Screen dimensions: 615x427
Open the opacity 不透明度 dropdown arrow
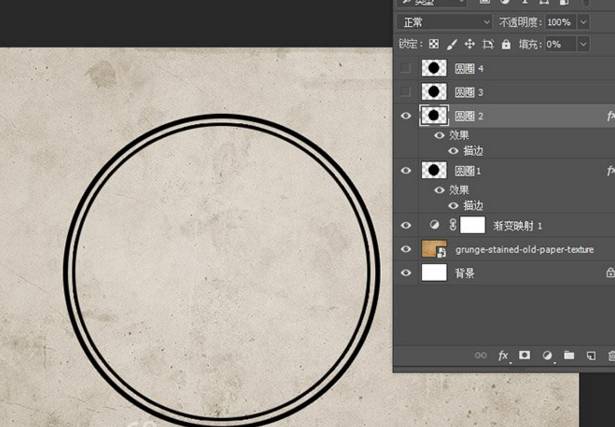582,22
